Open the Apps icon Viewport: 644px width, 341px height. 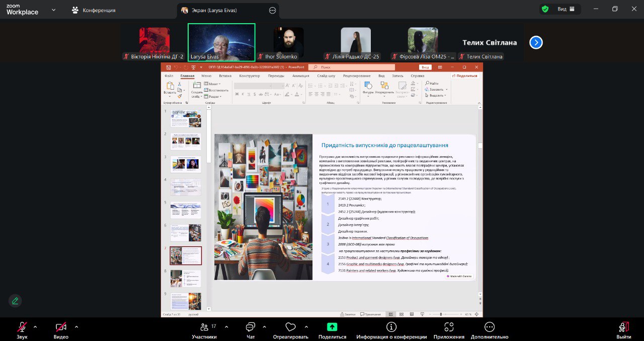449,327
